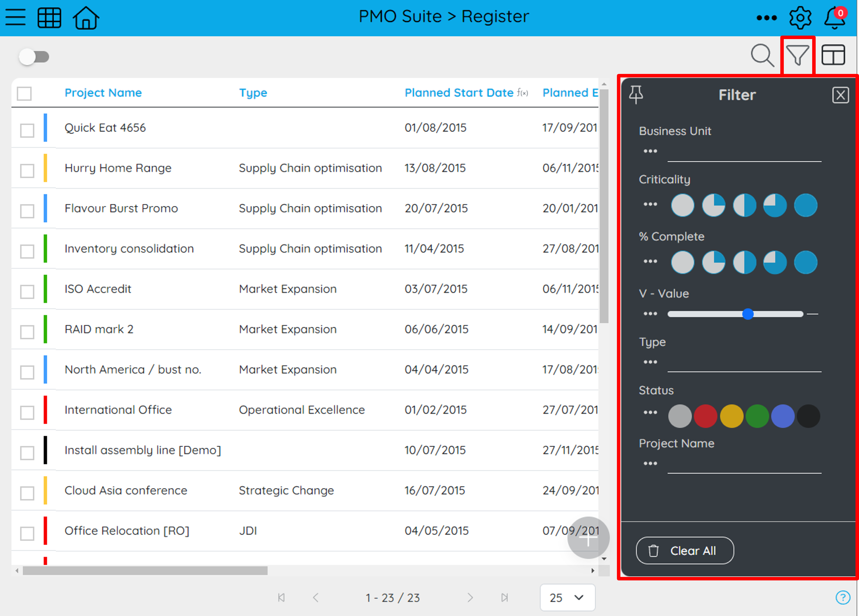Open the help question mark icon
Screen dimensions: 859x616
click(842, 598)
